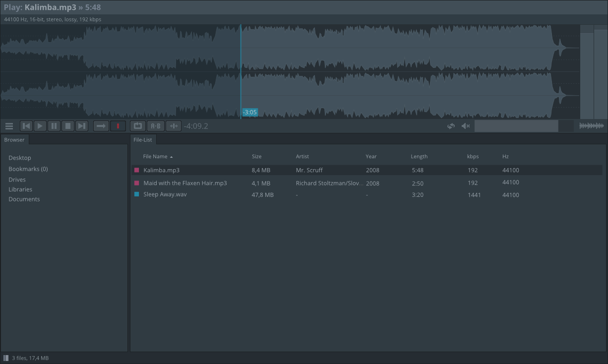Skip to the previous track

[x=26, y=126]
